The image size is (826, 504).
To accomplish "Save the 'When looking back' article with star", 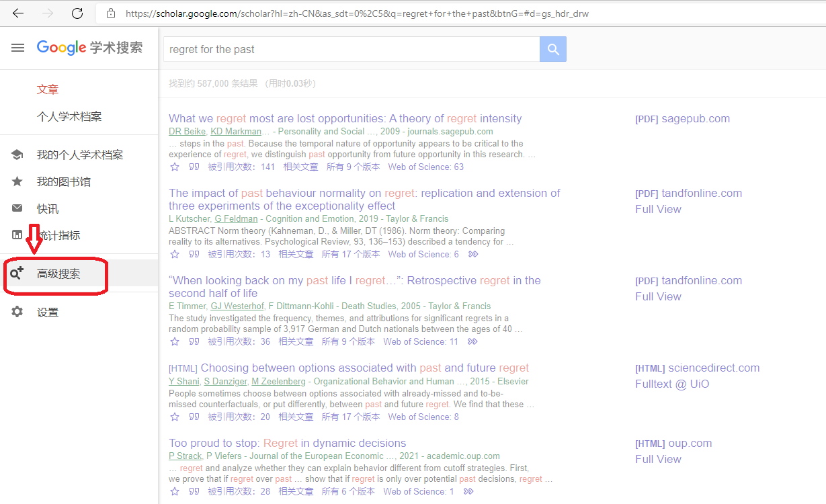I will coord(175,341).
